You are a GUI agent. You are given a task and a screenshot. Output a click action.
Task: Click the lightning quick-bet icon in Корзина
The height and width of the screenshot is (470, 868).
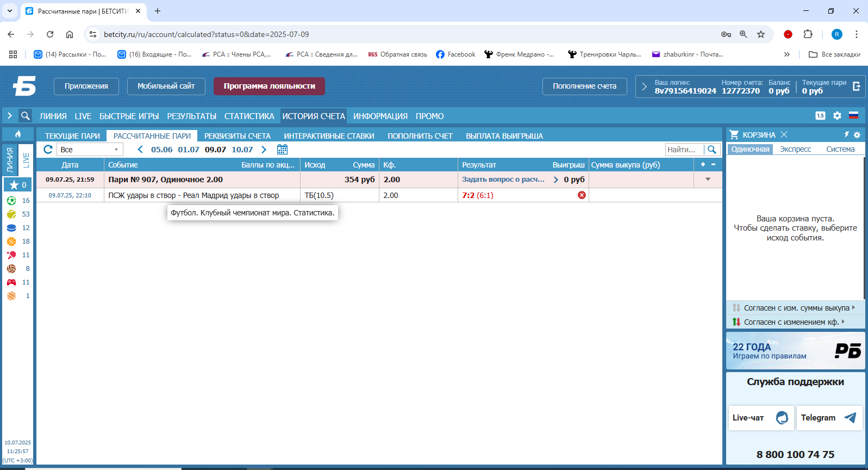(x=846, y=135)
